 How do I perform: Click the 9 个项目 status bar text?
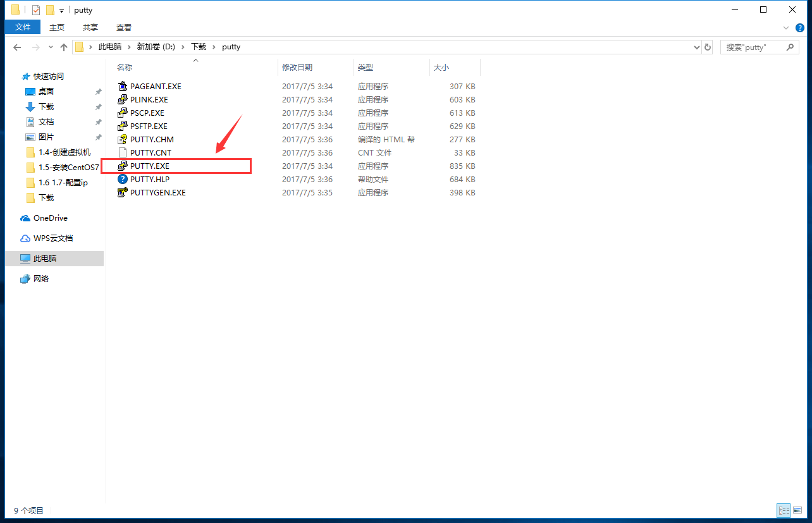click(29, 510)
